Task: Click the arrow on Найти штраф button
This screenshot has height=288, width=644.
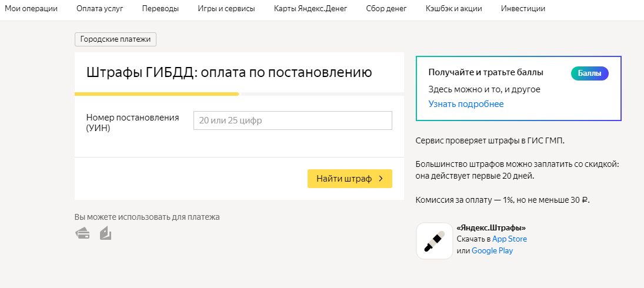Action: pos(381,179)
